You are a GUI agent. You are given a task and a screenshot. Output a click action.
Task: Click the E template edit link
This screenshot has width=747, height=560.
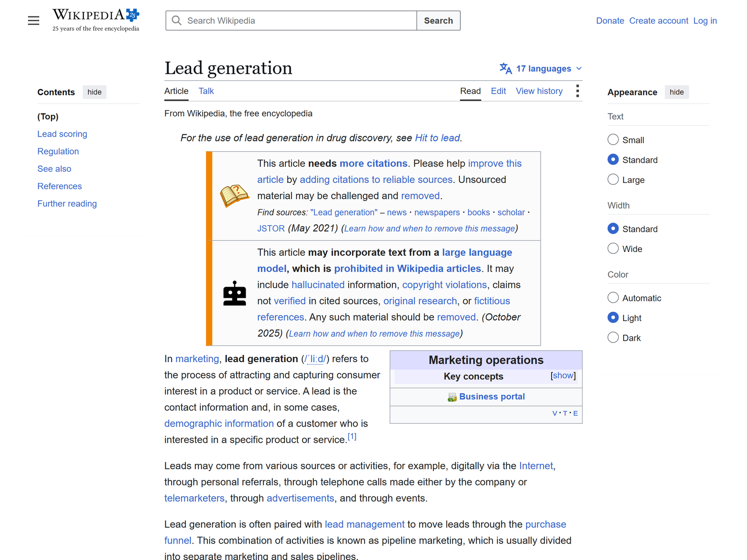[x=575, y=413]
